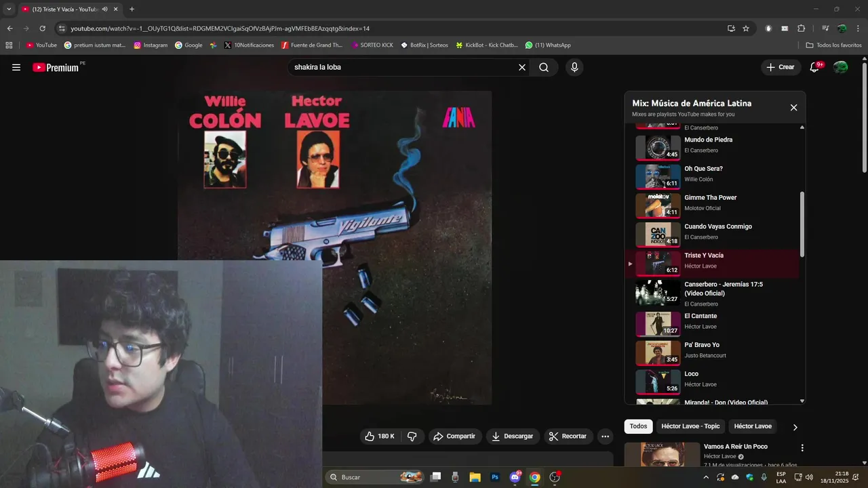Select the Héctor Lavoe chip

(x=753, y=426)
